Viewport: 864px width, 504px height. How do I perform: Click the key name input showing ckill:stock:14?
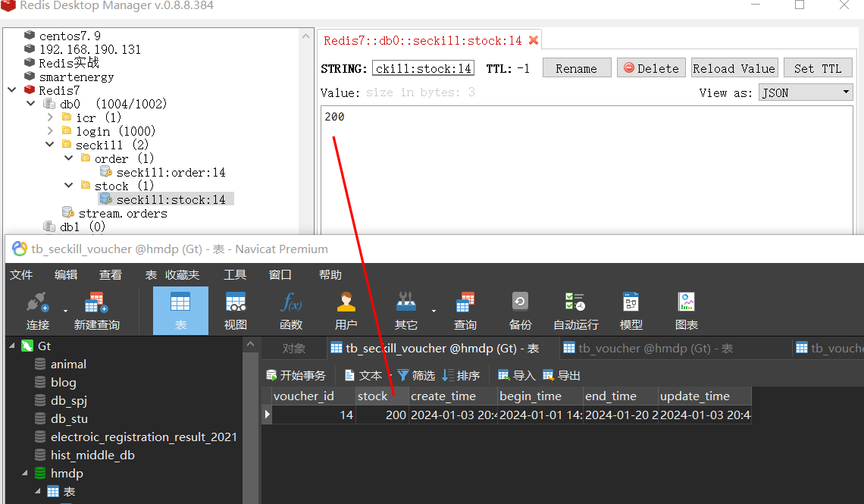click(423, 67)
